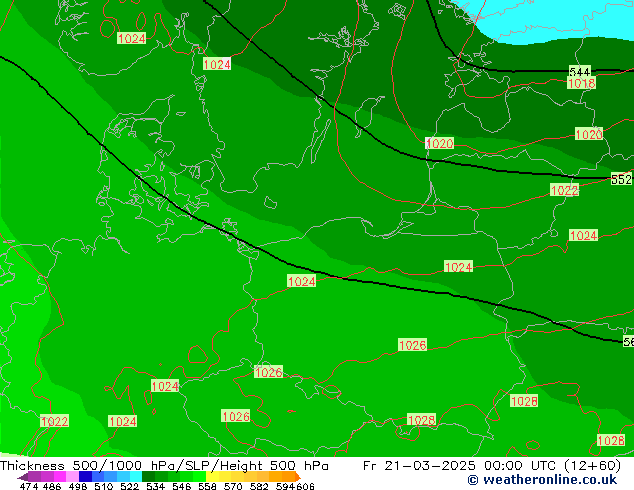
Task: Click the 1022 label in the lower-left corner
Action: (x=54, y=421)
